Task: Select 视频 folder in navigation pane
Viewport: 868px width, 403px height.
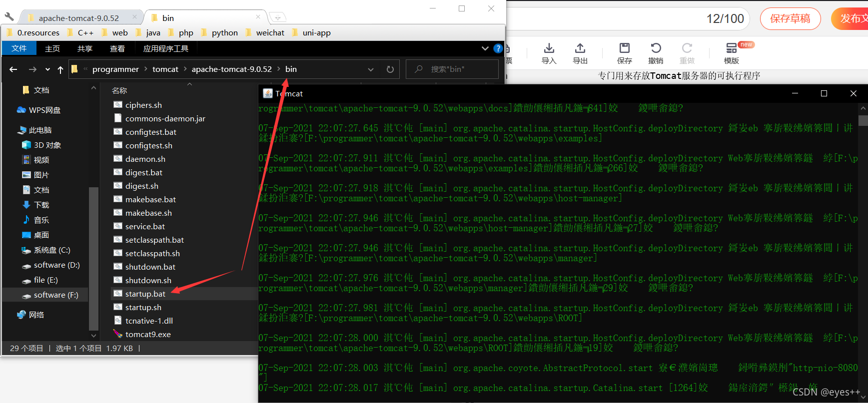Action: point(35,160)
